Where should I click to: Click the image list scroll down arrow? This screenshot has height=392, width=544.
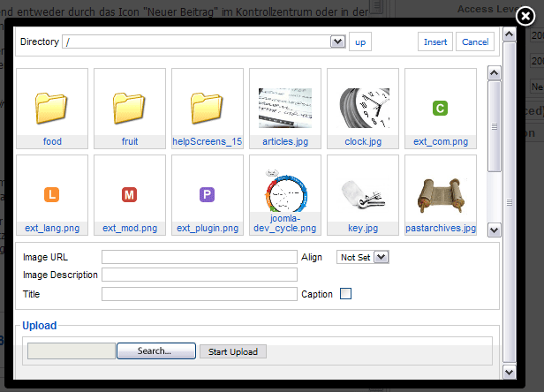click(494, 230)
